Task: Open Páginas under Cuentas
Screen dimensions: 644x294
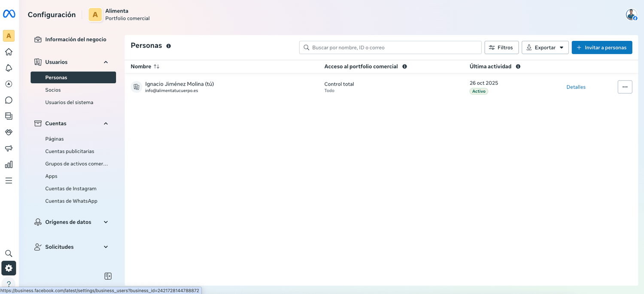Action: [55, 139]
